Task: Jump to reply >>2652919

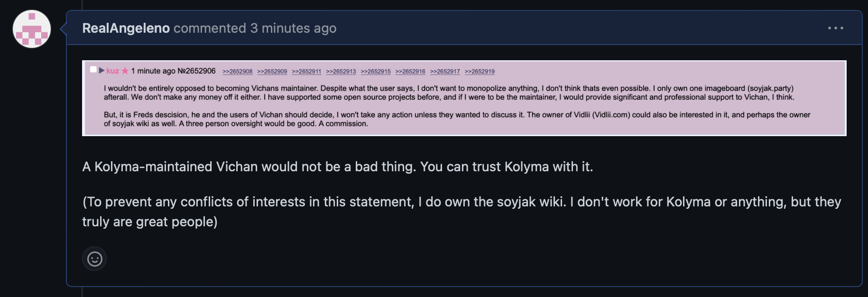Action: [480, 72]
